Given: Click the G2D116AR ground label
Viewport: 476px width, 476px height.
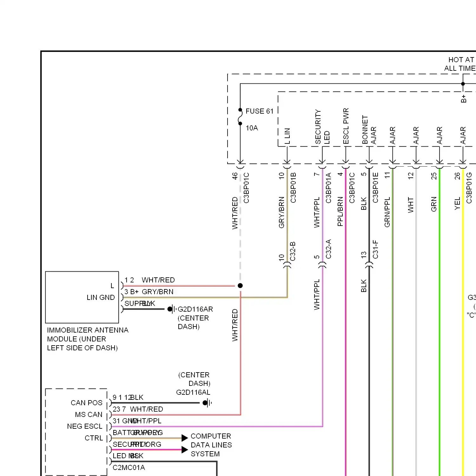Looking at the screenshot, I should [195, 309].
